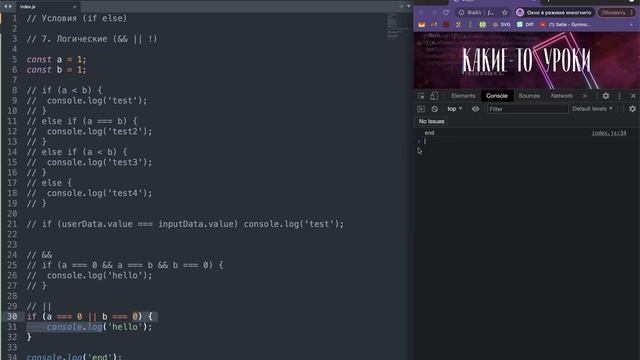Viewport: 640px width, 360px height.
Task: Select the Console tab in DevTools
Action: [x=497, y=96]
